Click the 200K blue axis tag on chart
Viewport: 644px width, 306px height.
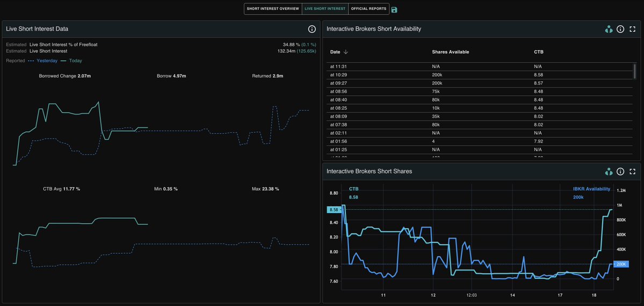(620, 264)
